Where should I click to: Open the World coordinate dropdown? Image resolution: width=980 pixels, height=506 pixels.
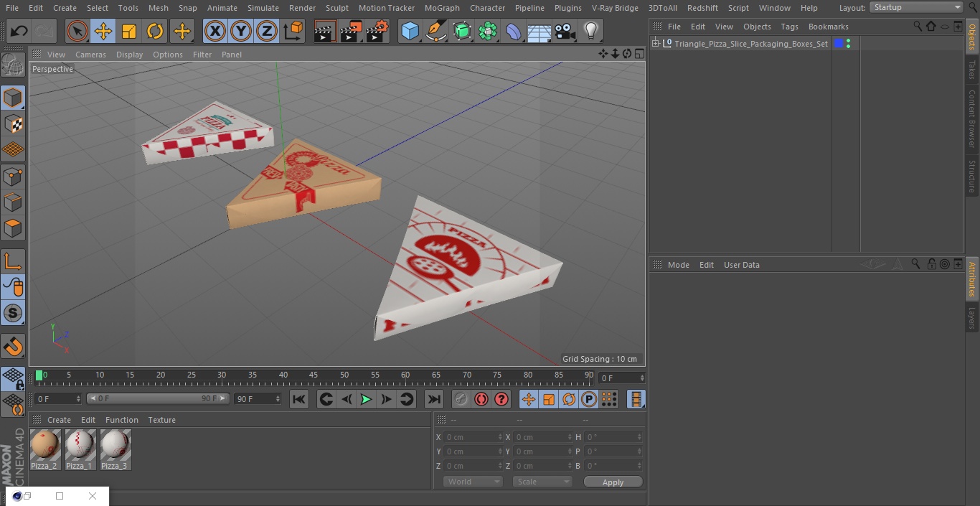pos(472,482)
